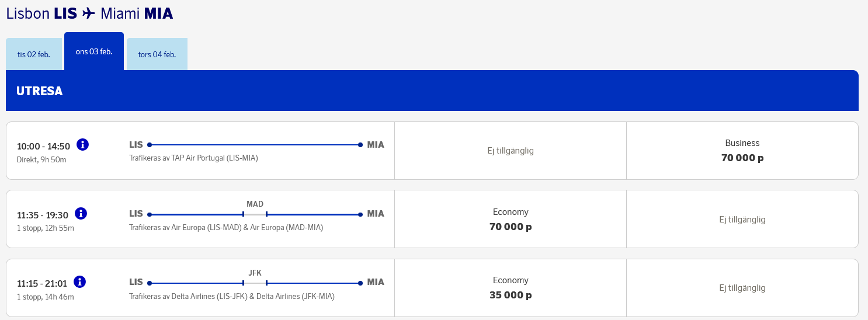868x320 pixels.
Task: Click unavailable economy cell on direct flight
Action: coord(511,151)
